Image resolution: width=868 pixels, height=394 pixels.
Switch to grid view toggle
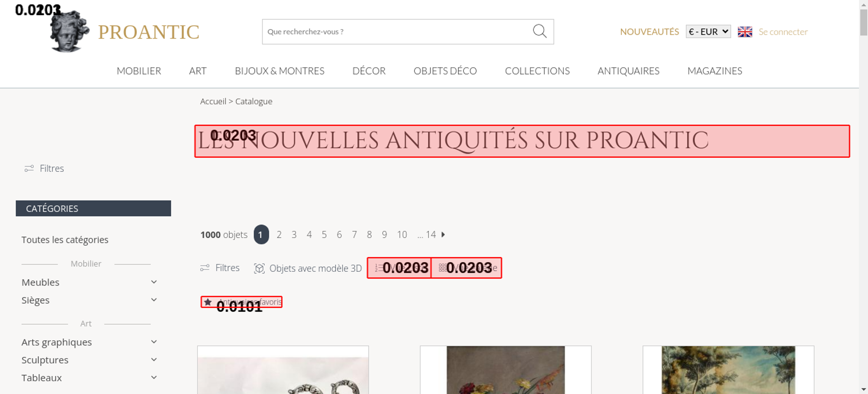[467, 268]
